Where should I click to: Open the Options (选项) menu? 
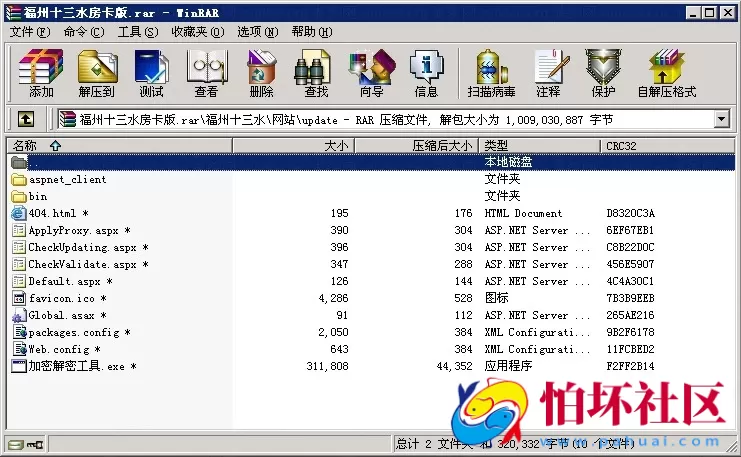click(258, 32)
